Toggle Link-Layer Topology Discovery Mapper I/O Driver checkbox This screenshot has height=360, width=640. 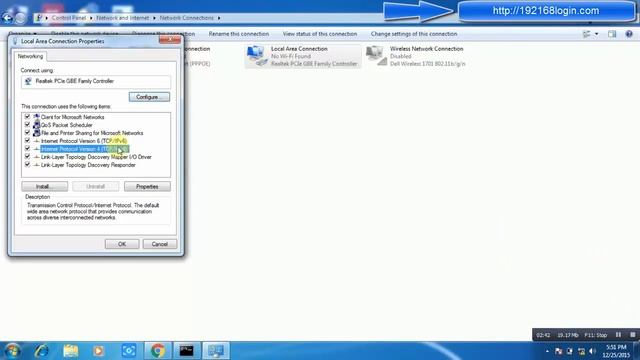27,156
